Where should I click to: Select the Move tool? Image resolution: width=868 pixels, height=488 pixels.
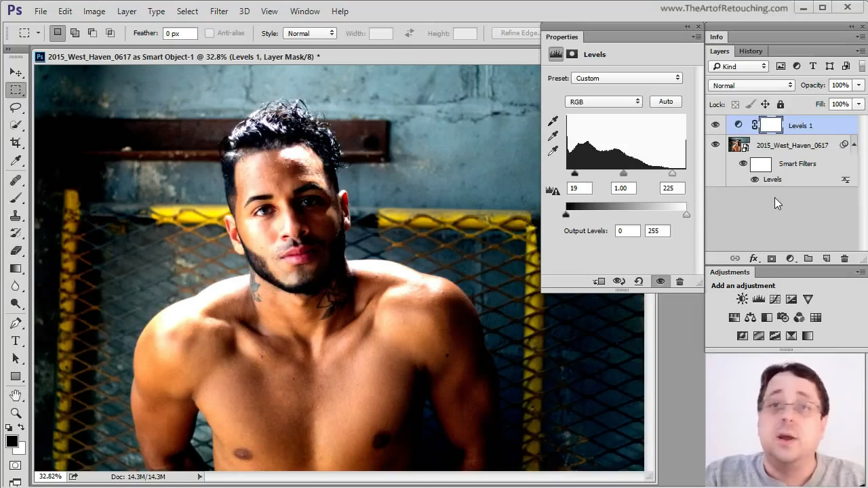coord(16,73)
